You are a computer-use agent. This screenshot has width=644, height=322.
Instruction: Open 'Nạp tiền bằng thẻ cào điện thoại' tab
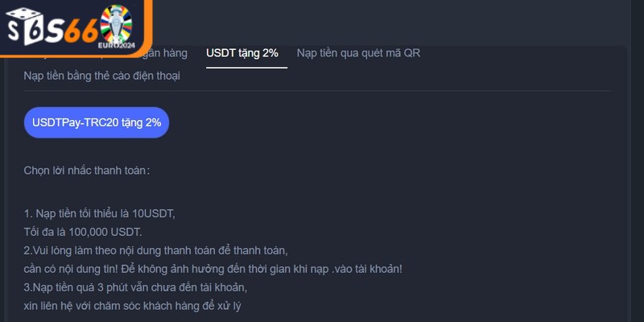pos(102,76)
